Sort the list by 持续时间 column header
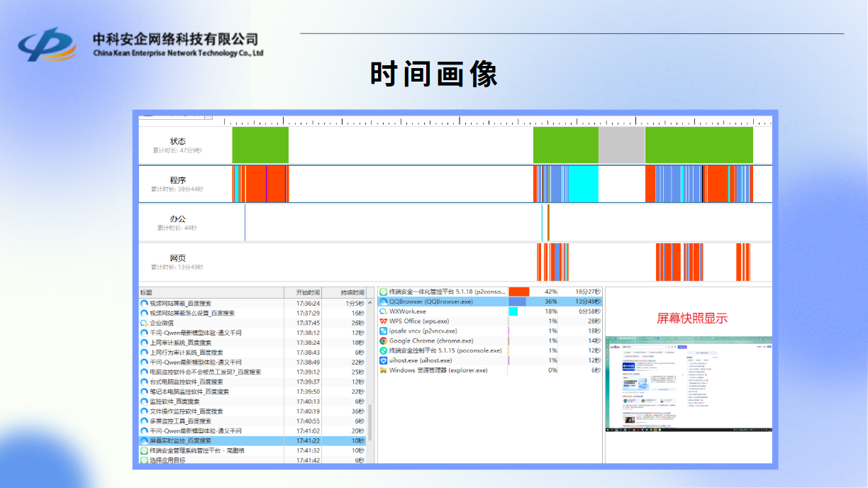 [343, 292]
